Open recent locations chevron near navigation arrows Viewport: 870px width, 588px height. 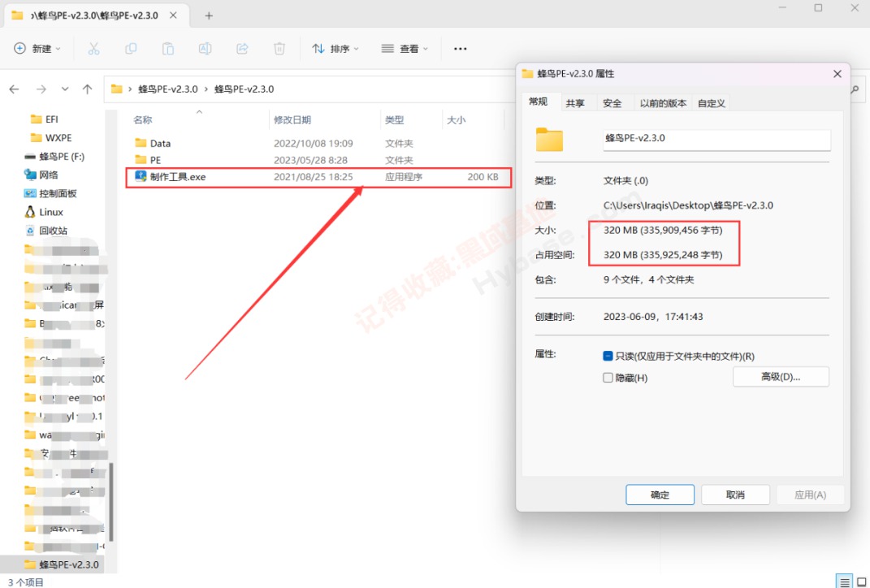click(65, 89)
